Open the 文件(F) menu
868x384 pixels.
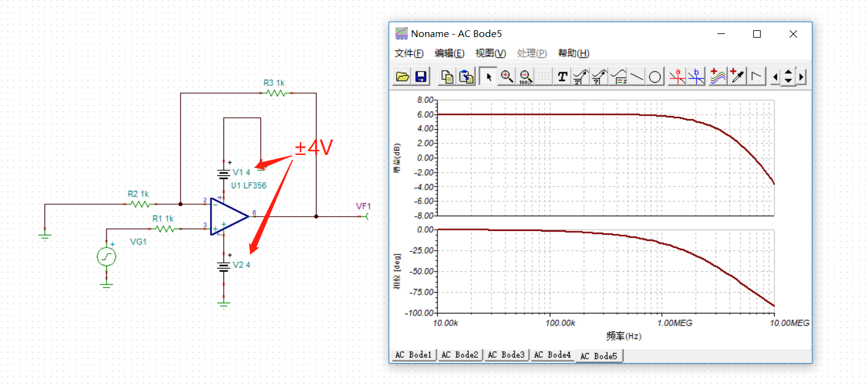point(409,53)
